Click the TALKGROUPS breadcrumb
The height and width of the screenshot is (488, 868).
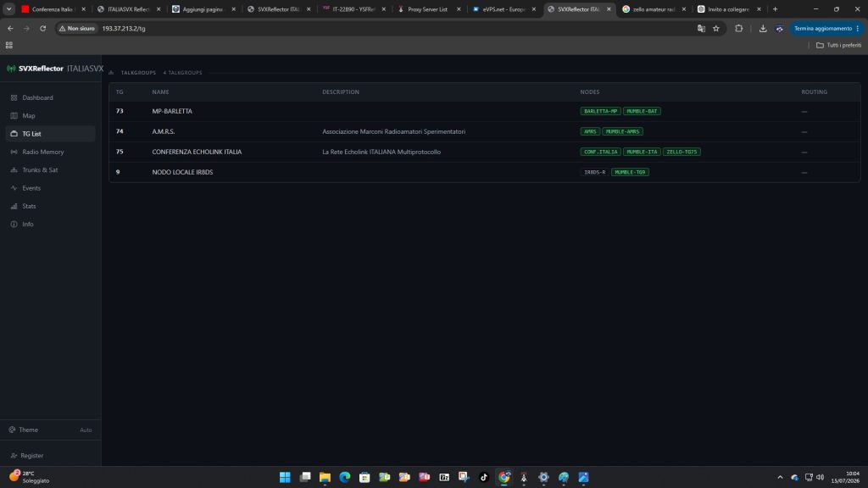[138, 73]
